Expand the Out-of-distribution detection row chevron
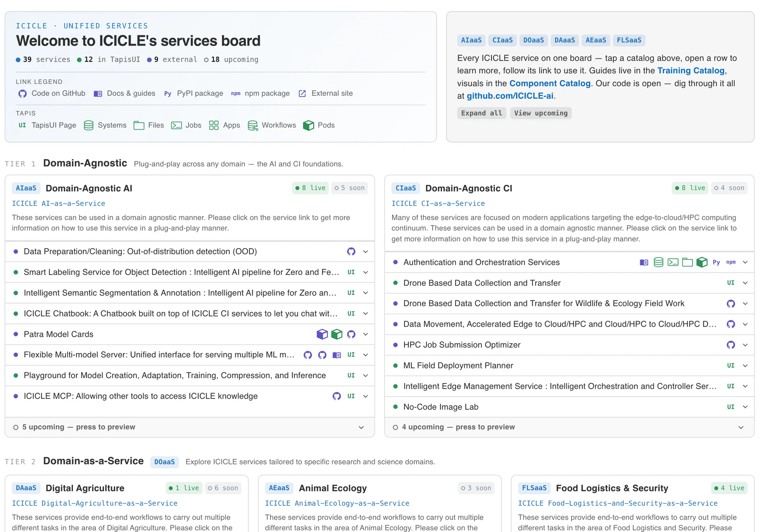 [366, 251]
